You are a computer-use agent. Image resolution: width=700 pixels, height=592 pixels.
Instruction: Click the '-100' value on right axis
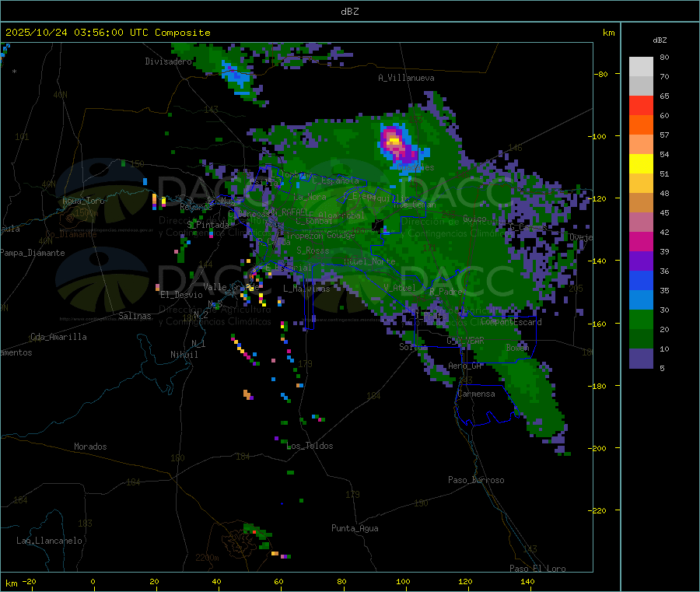pyautogui.click(x=598, y=136)
